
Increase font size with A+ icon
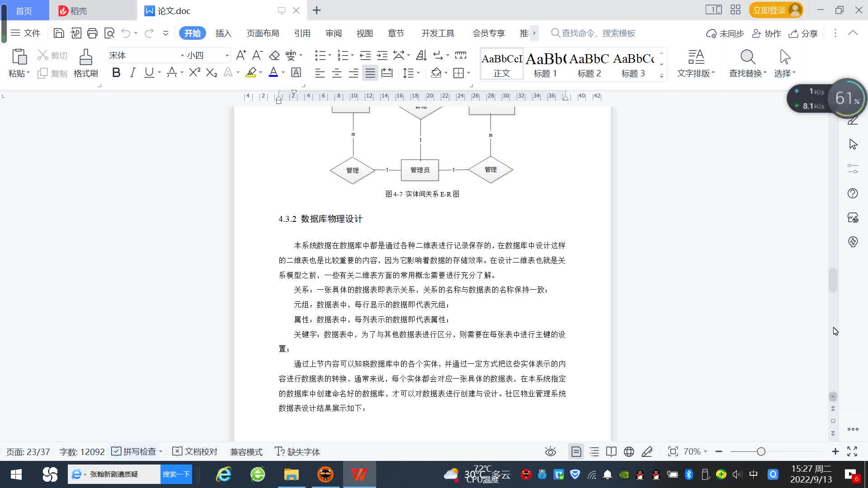(241, 55)
